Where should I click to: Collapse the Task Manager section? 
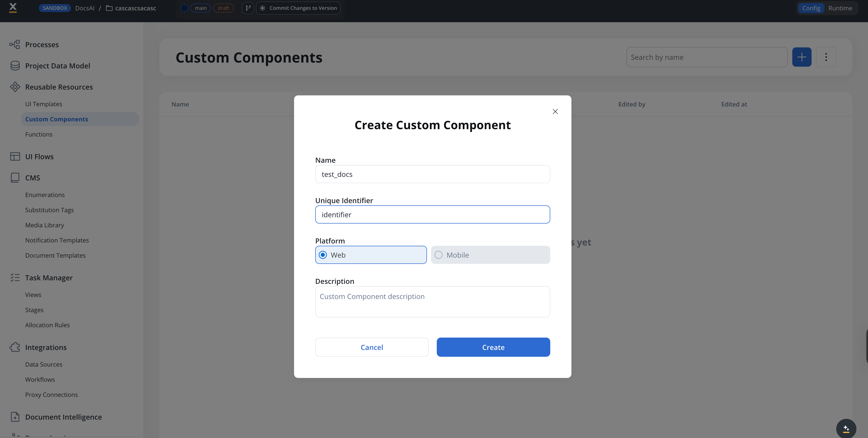[49, 278]
